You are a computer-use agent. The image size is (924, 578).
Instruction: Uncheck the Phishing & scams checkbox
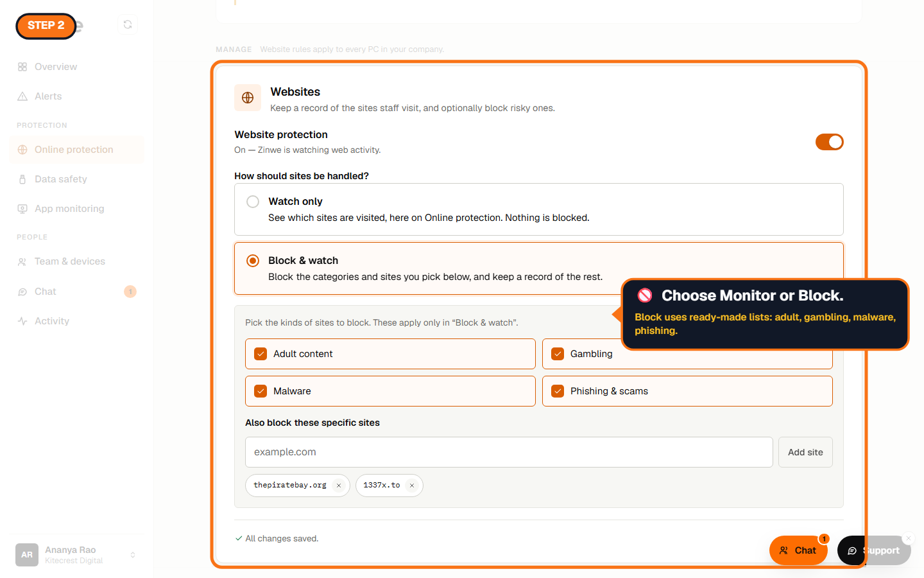coord(558,391)
